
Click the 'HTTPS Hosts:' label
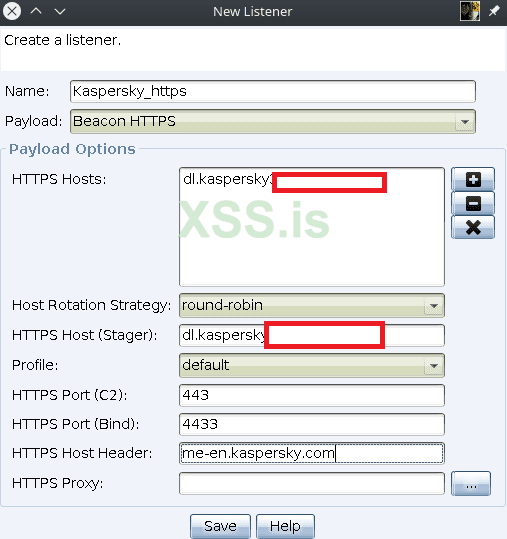coord(59,179)
